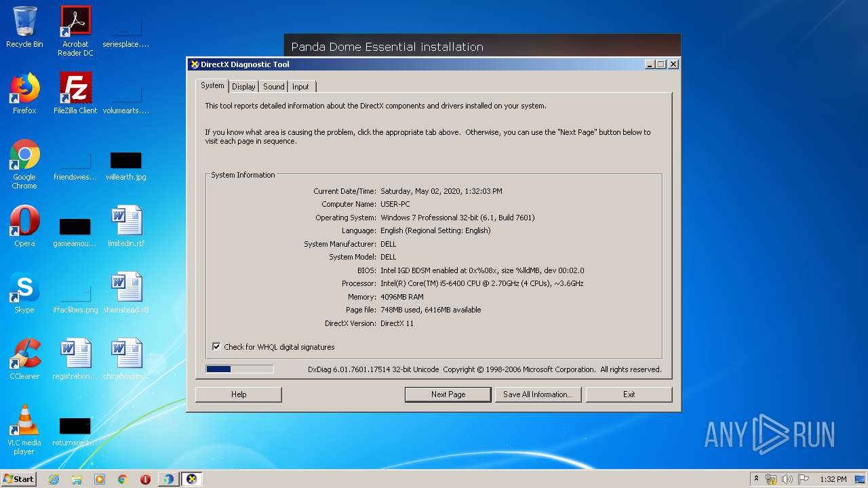The width and height of the screenshot is (868, 488).
Task: Click the BIOS value Intel IGD BDSM
Action: 482,270
